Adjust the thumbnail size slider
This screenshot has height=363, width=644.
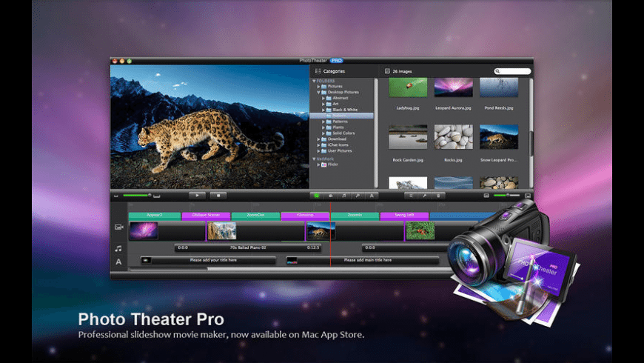coord(506,196)
